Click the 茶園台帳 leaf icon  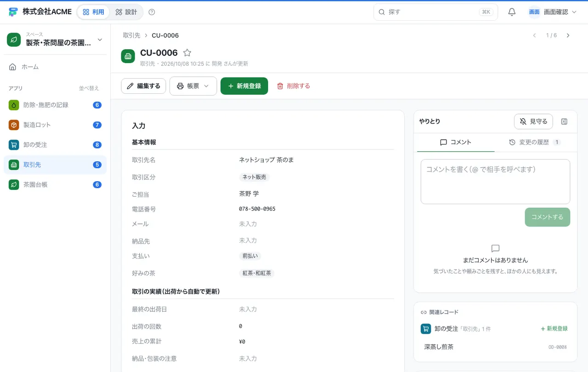coord(14,184)
